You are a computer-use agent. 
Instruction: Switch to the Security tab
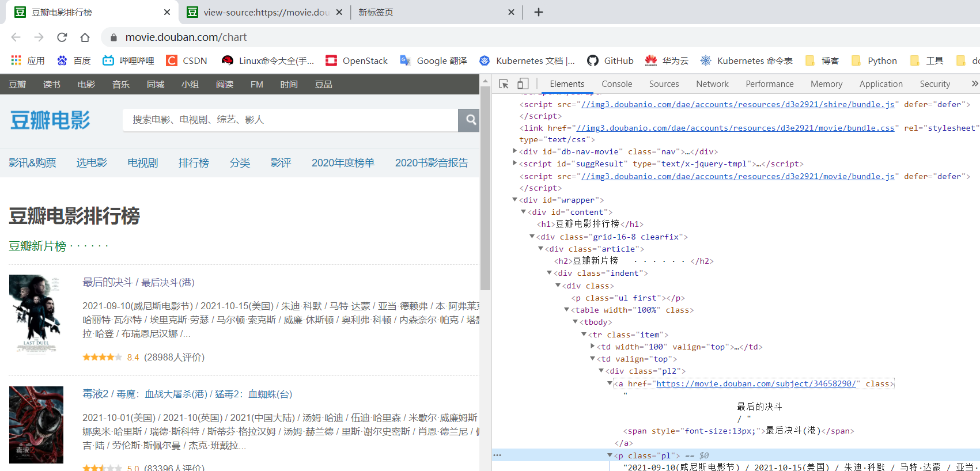[934, 84]
